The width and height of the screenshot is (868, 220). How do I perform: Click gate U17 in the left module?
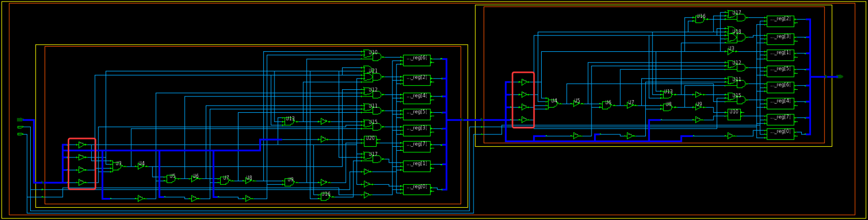pos(372,157)
